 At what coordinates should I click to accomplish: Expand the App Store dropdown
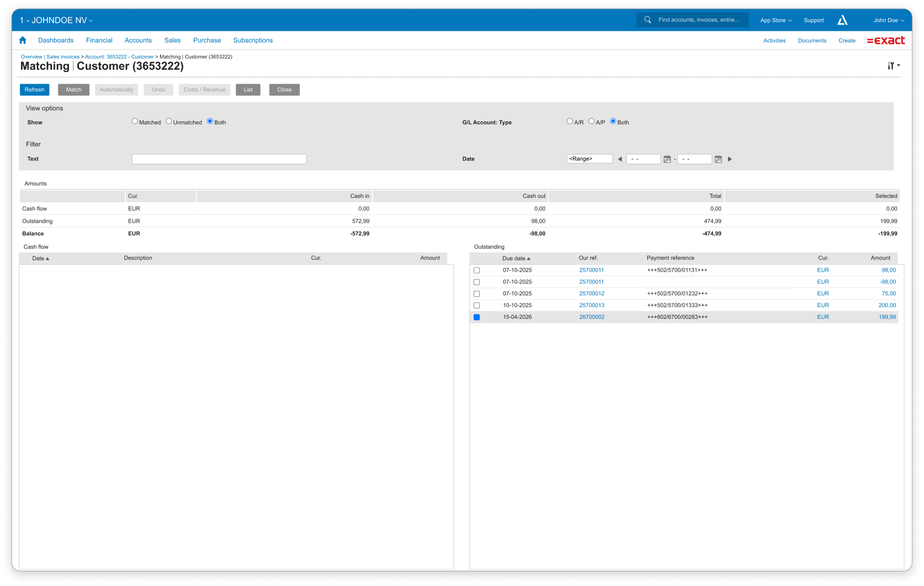pos(776,20)
